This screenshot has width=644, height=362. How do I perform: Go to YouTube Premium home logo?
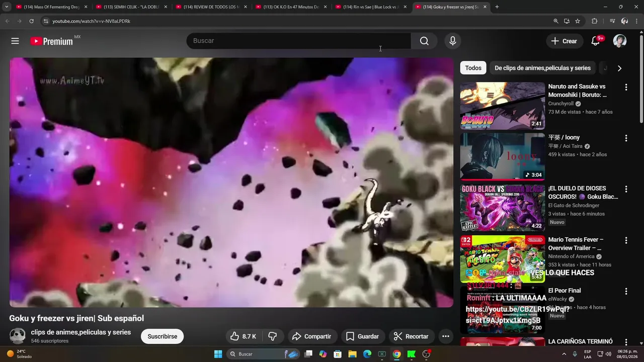pos(52,41)
